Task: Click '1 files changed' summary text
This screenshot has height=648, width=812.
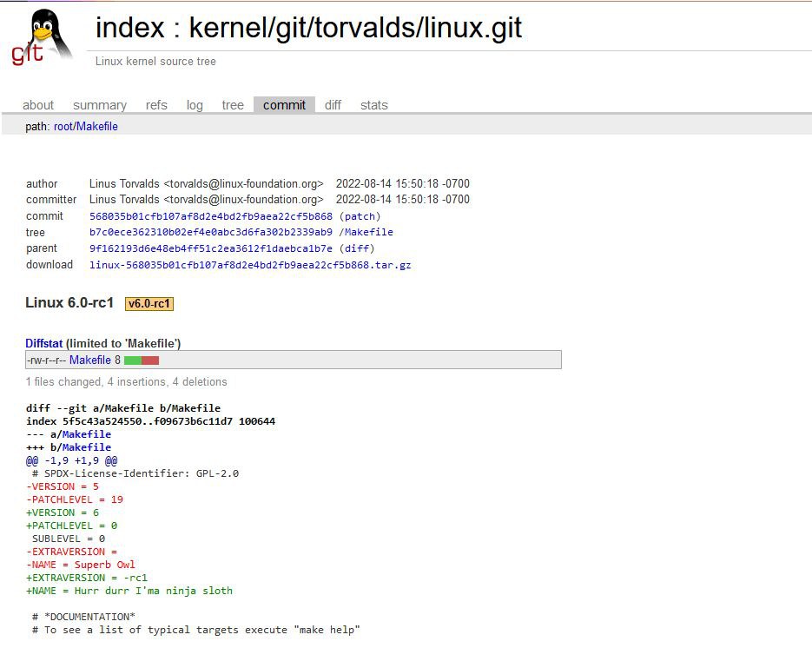Action: (x=63, y=381)
